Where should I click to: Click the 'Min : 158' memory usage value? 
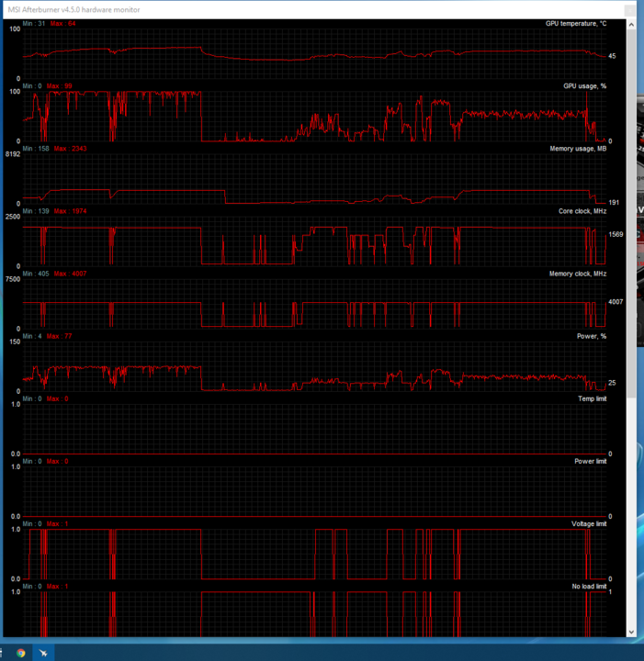(x=36, y=149)
